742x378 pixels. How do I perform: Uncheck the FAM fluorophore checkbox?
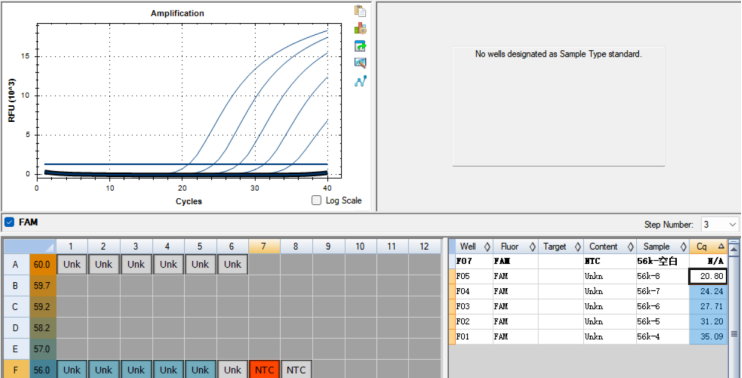click(9, 222)
